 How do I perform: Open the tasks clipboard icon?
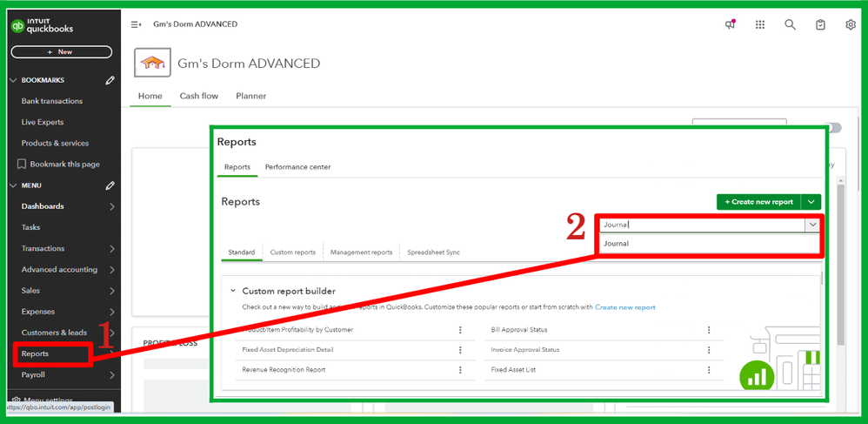(820, 24)
